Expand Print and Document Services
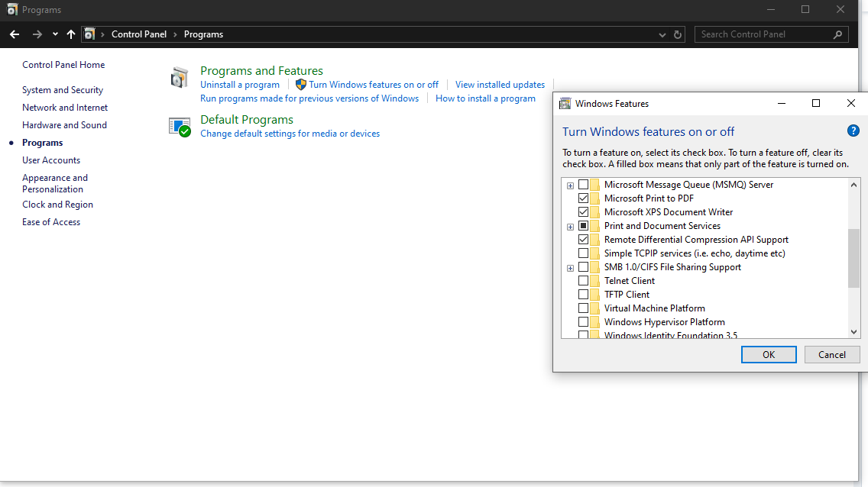This screenshot has width=868, height=487. tap(570, 226)
